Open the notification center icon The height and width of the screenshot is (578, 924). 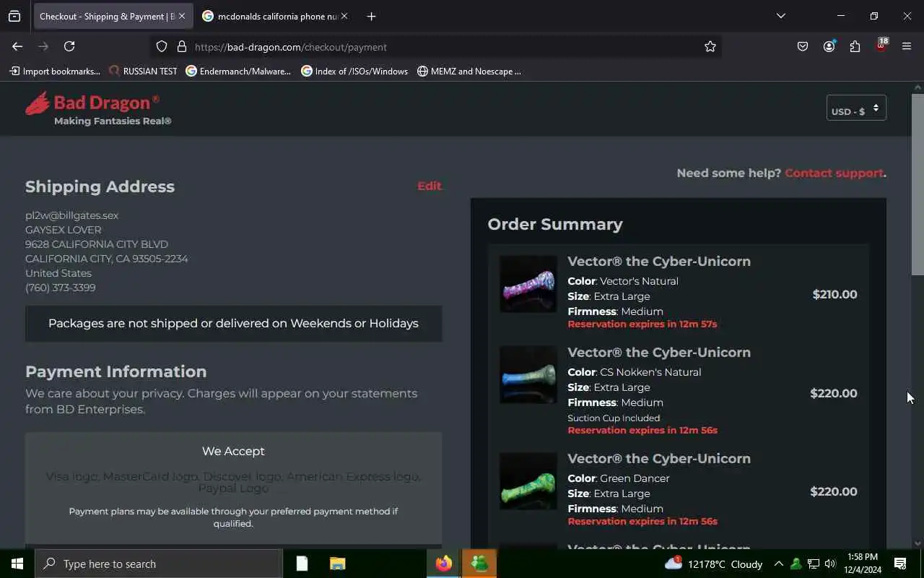point(900,564)
